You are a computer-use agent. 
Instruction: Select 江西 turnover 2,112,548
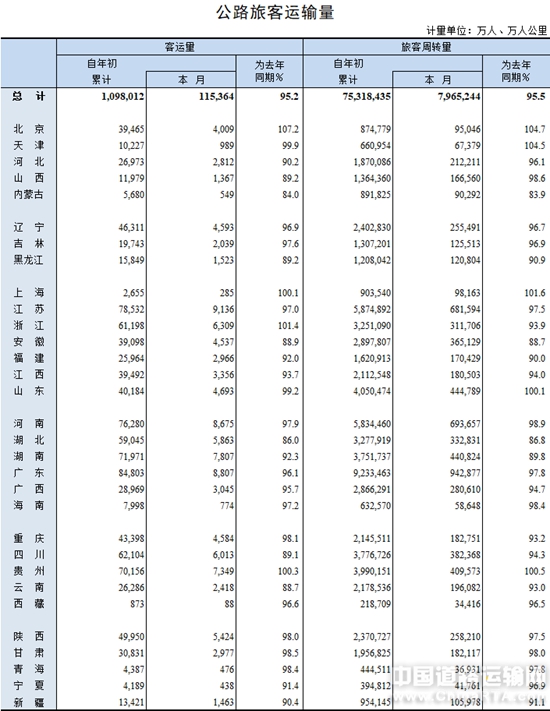point(372,375)
